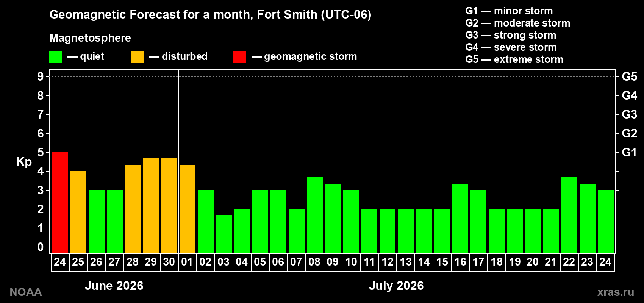Click date label 15 on the axis
This screenshot has width=644, height=303.
click(442, 262)
